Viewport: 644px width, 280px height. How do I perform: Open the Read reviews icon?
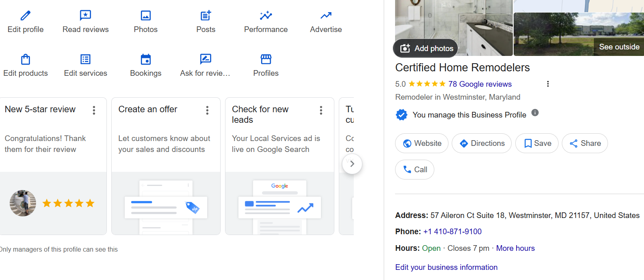(85, 16)
